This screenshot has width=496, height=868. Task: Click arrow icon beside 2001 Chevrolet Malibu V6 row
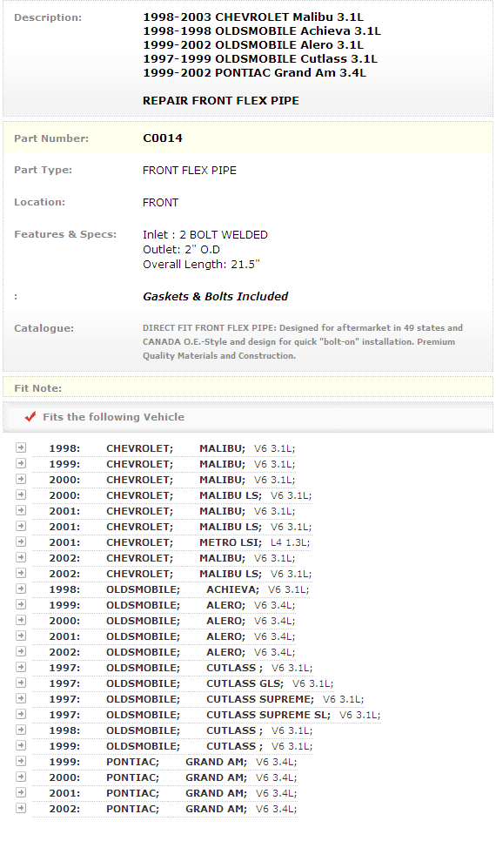(21, 510)
